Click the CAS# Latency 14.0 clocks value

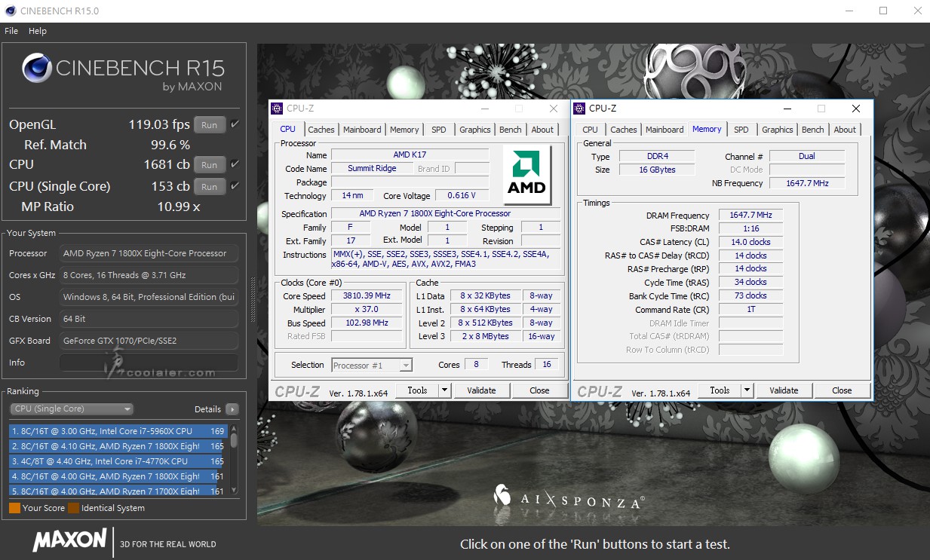tap(750, 242)
